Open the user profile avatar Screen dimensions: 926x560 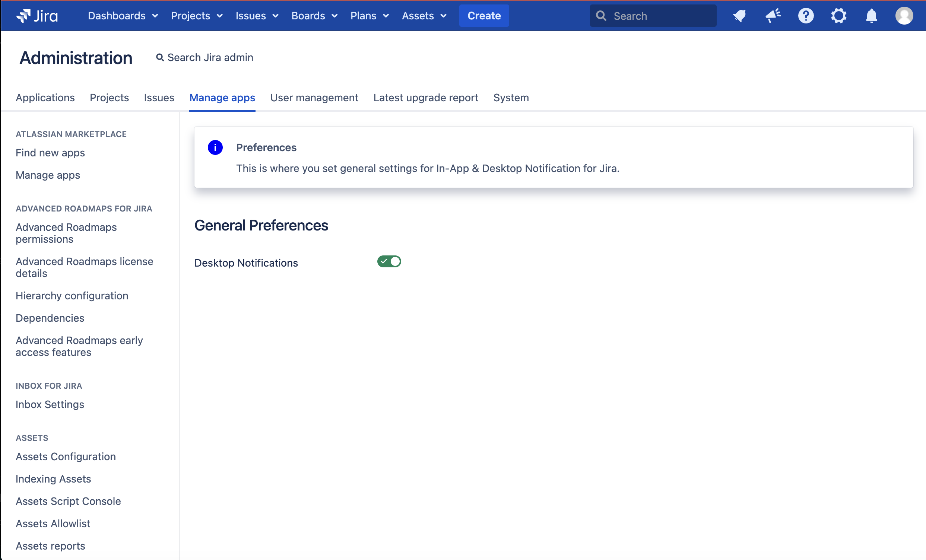pos(904,16)
